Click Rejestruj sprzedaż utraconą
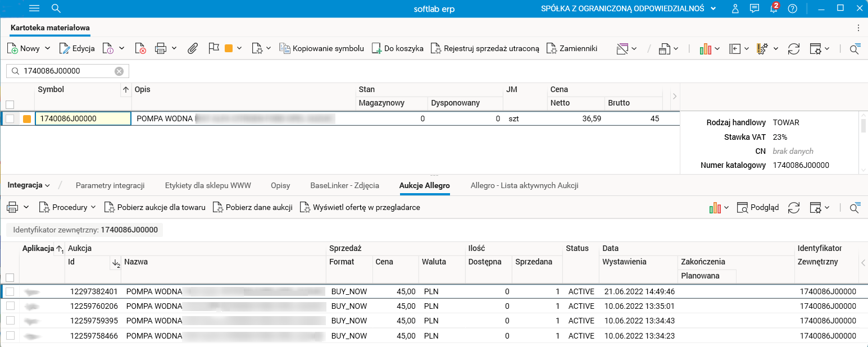The image size is (868, 347). pos(487,48)
